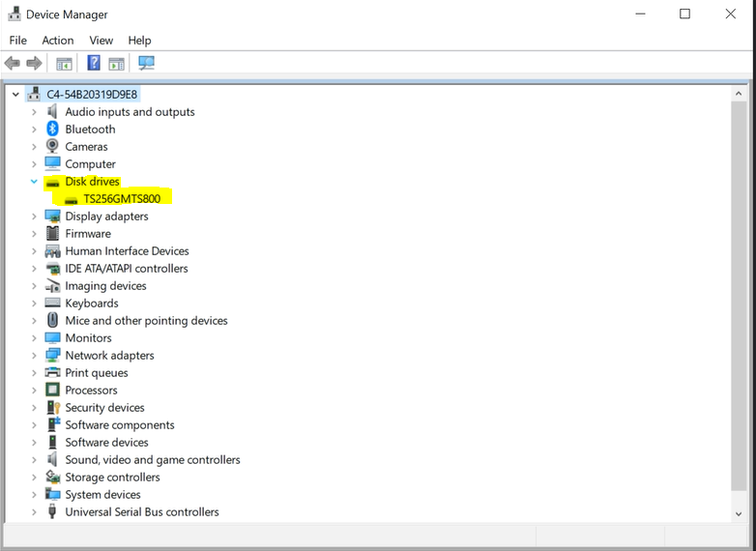Click the Security devices key icon

[x=53, y=407]
